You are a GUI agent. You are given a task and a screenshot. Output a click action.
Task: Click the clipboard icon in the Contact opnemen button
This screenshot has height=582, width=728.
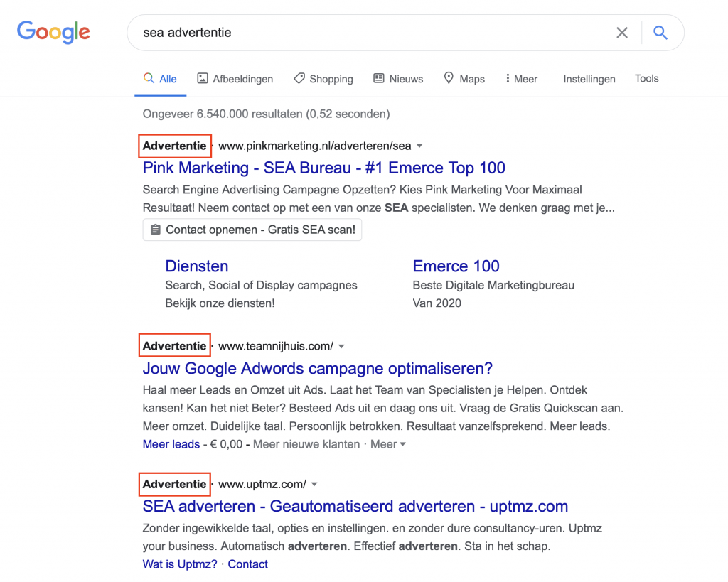coord(156,230)
